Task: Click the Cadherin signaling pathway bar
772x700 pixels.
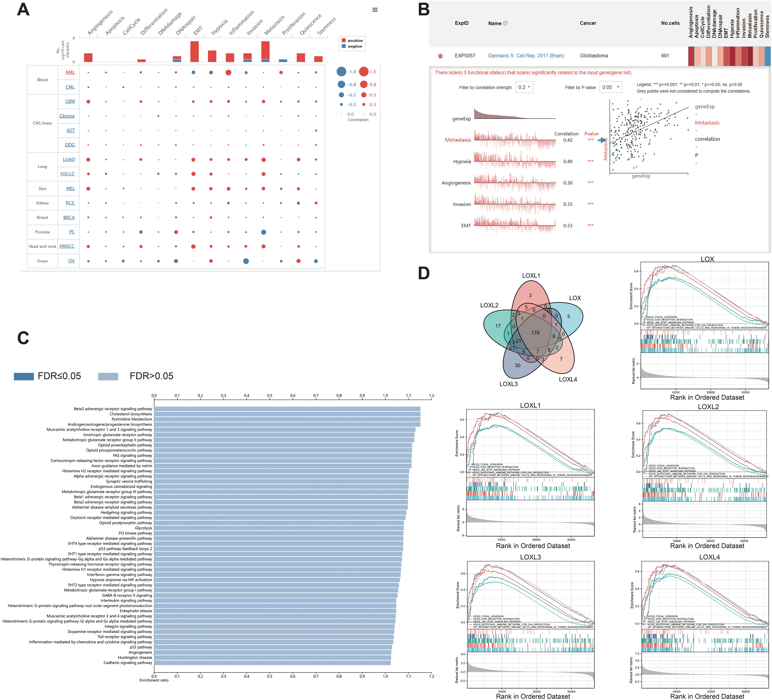Action: point(272,662)
